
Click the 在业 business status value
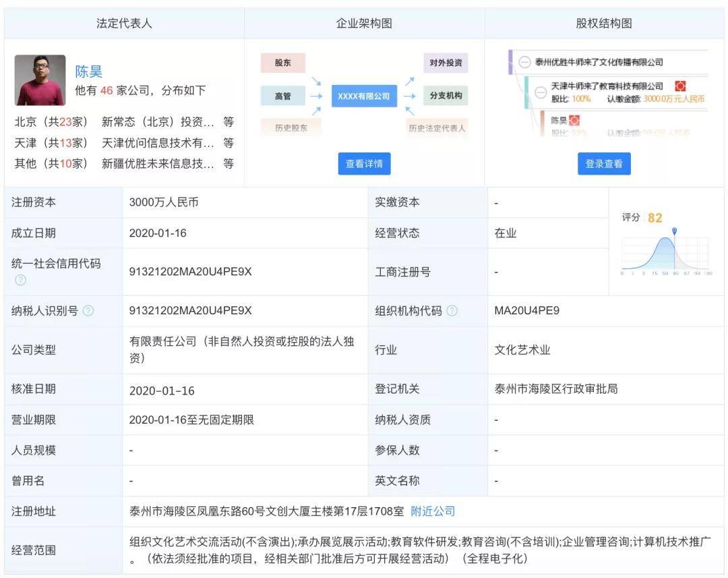tap(505, 233)
